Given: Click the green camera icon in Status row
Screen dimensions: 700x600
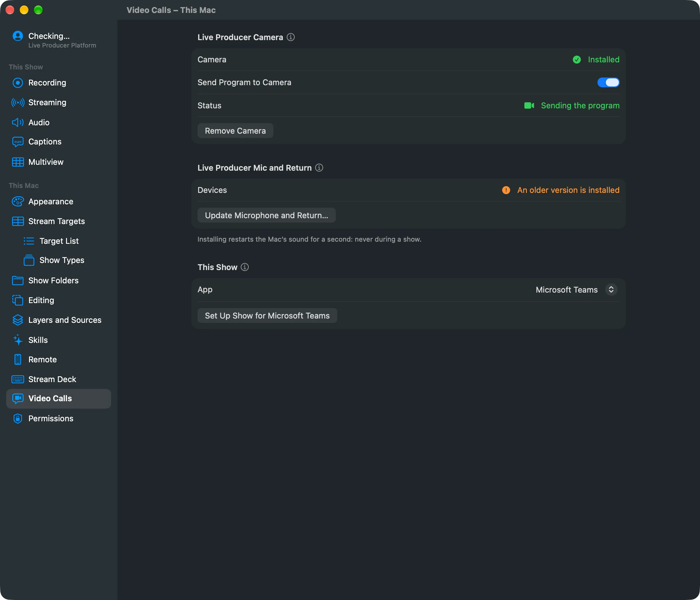Looking at the screenshot, I should coord(529,106).
